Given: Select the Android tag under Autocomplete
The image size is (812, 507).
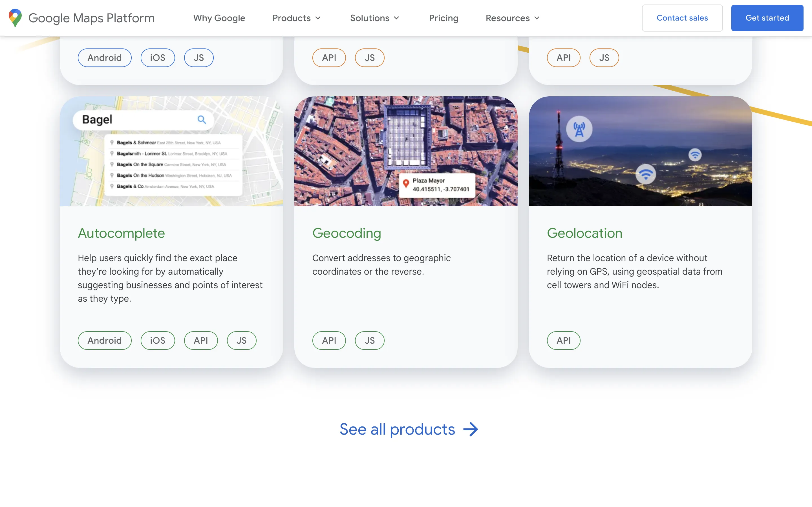Looking at the screenshot, I should point(104,340).
